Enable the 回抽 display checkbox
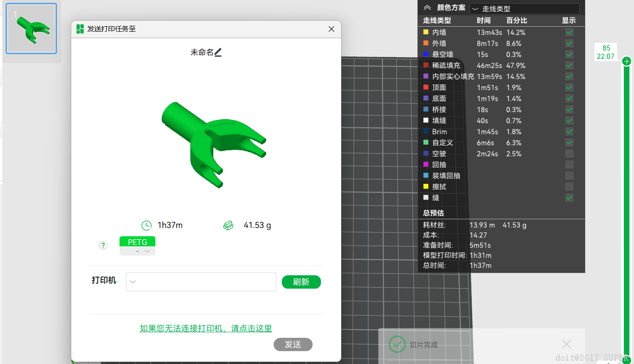 (x=569, y=165)
